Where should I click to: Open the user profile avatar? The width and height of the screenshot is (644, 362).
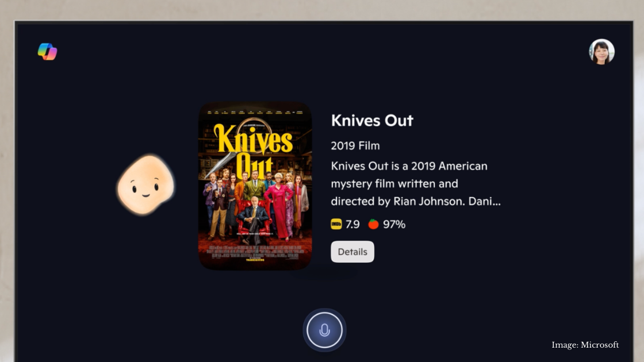pyautogui.click(x=601, y=52)
